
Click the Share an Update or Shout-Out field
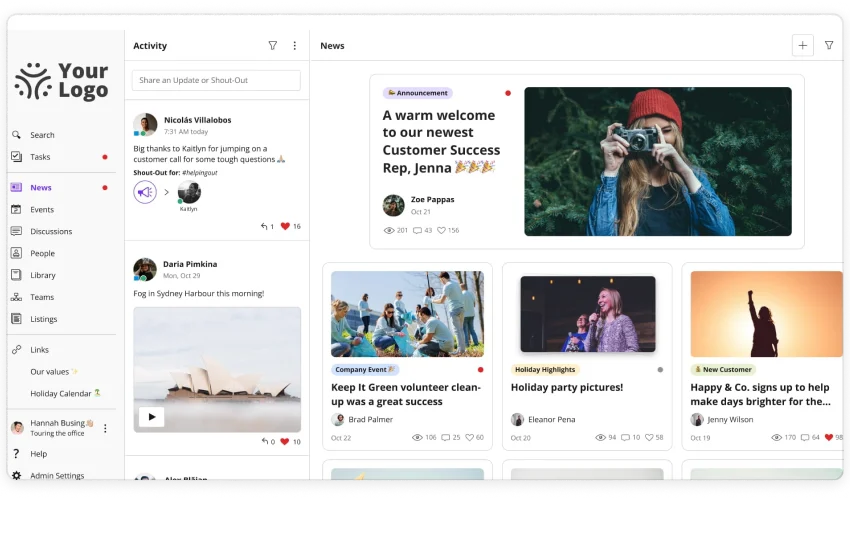[x=216, y=80]
